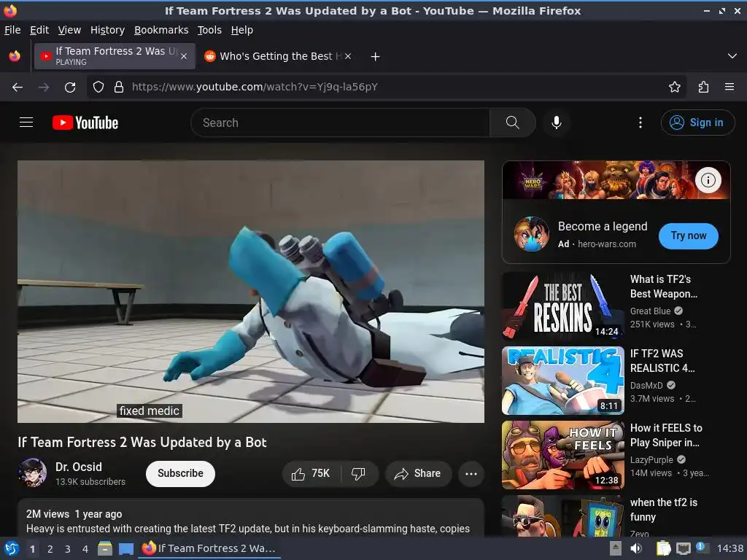Close the Reddit 'Who's Getting the Best' tab
747x560 pixels.
tap(348, 56)
